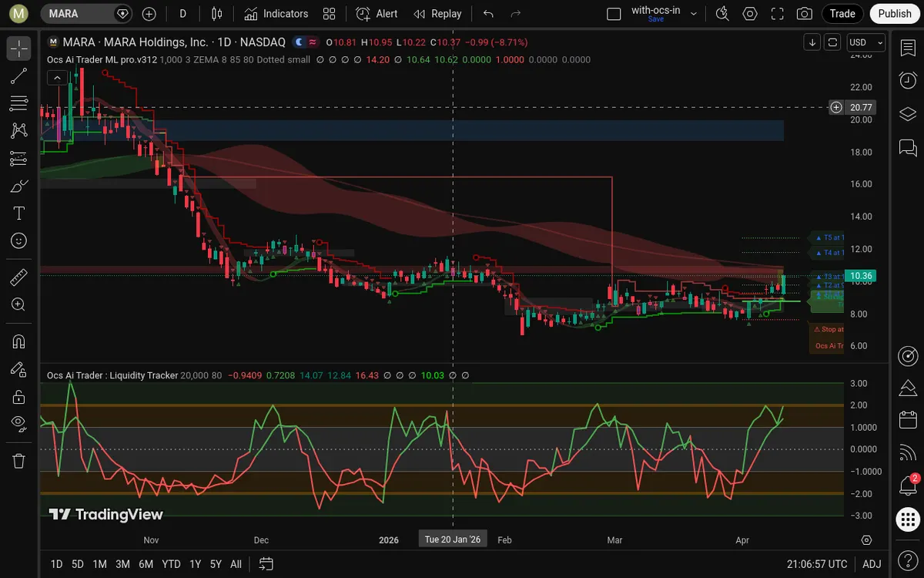The height and width of the screenshot is (578, 924).
Task: Activate the zoom in tool
Action: click(19, 304)
